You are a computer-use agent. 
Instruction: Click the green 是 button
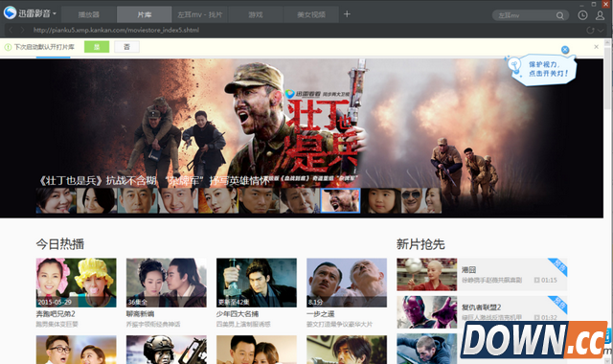pos(97,47)
